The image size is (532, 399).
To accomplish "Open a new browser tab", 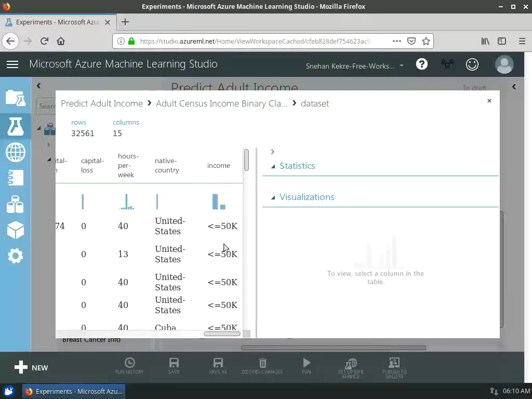I will point(125,22).
